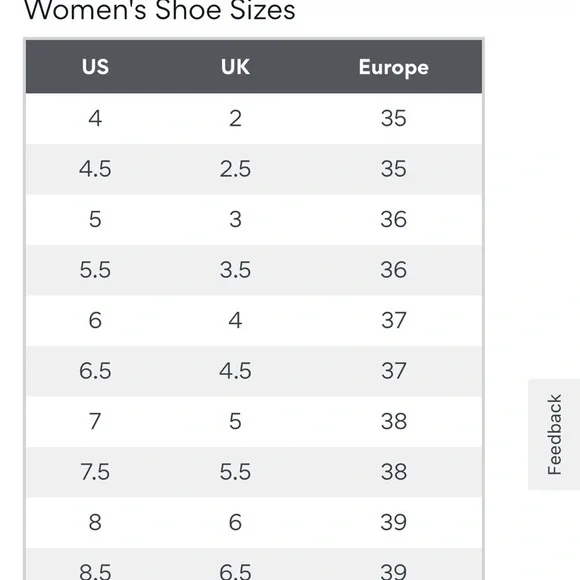Viewport: 580px width, 580px height.
Task: Click US size 8.5 cell
Action: [95, 571]
